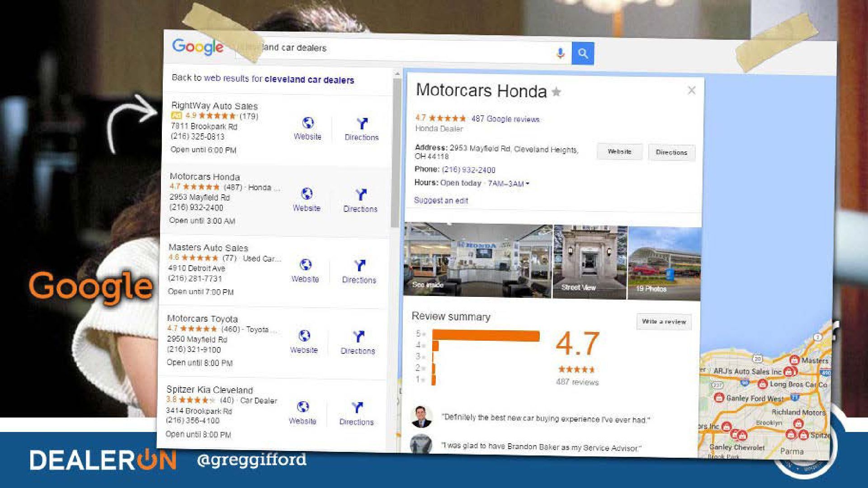This screenshot has height=488, width=868.
Task: Select Masters Auto Sales listing title
Action: pos(208,248)
